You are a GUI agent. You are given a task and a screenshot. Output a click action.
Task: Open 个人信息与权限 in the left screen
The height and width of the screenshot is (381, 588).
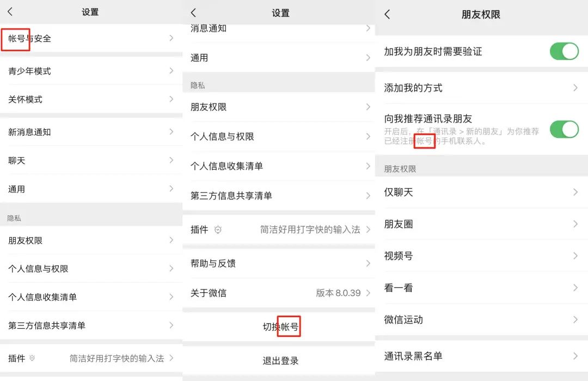[x=91, y=268]
